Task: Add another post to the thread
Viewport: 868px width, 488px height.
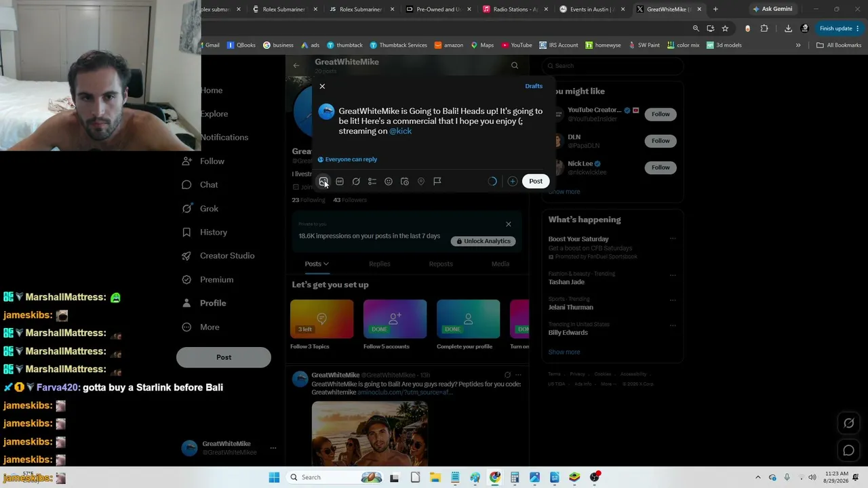Action: 513,182
